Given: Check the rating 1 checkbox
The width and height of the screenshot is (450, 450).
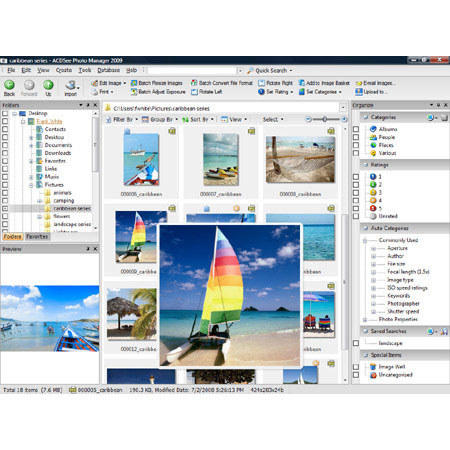Looking at the screenshot, I should (x=356, y=177).
